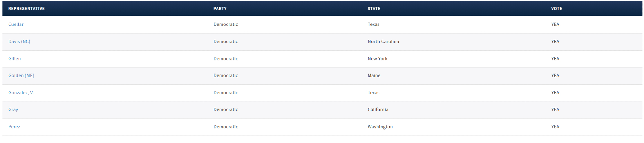Select the North Carolina state cell
Screen dimensions: 644x143
point(383,42)
